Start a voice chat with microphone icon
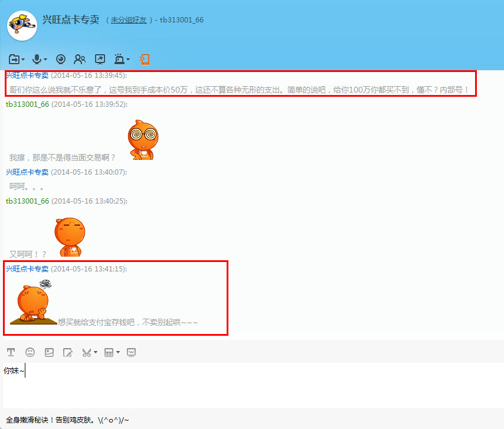The width and height of the screenshot is (504, 429). 37,60
